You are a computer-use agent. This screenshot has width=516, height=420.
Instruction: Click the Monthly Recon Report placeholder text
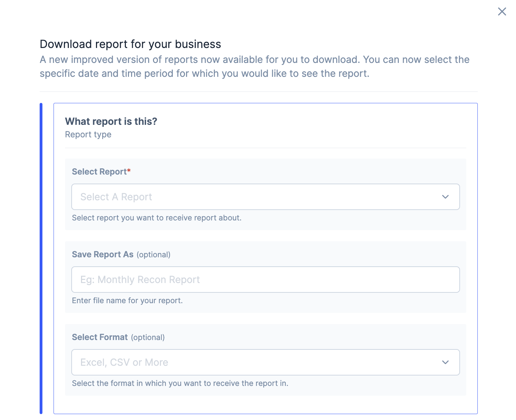pos(140,280)
